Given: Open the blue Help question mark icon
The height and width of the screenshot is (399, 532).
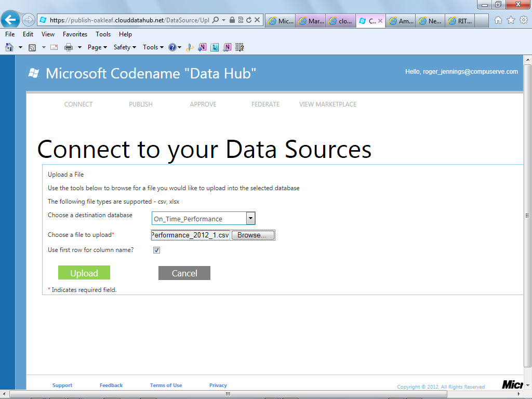Looking at the screenshot, I should 172,47.
